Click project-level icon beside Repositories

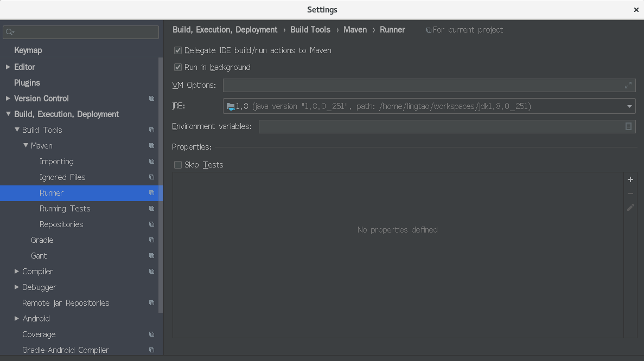(x=151, y=224)
